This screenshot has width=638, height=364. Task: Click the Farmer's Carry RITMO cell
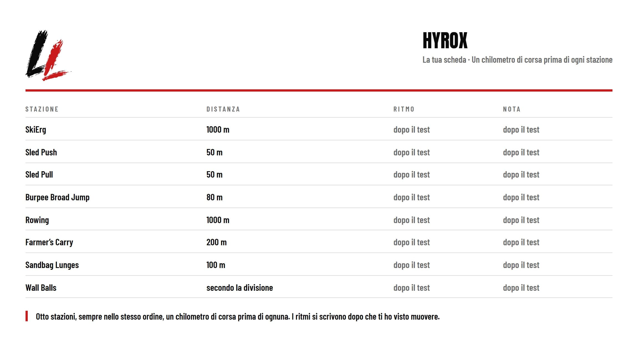(x=411, y=242)
